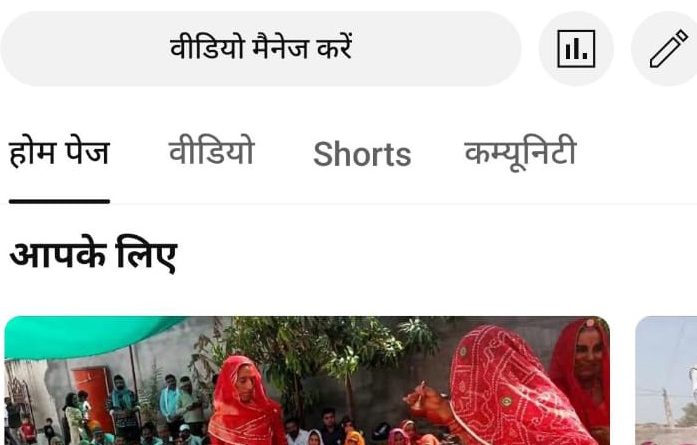Tap the pencil edit channel icon

coord(667,49)
